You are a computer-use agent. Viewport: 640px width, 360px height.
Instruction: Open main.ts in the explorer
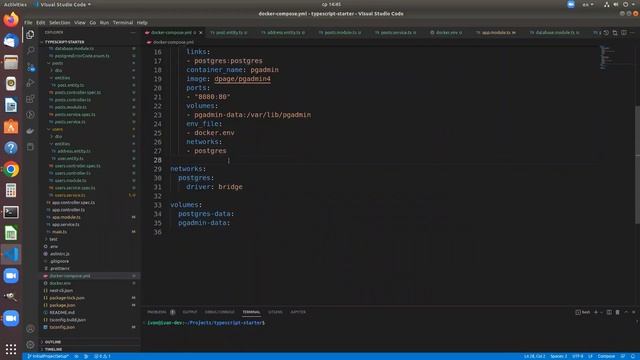[x=59, y=232]
